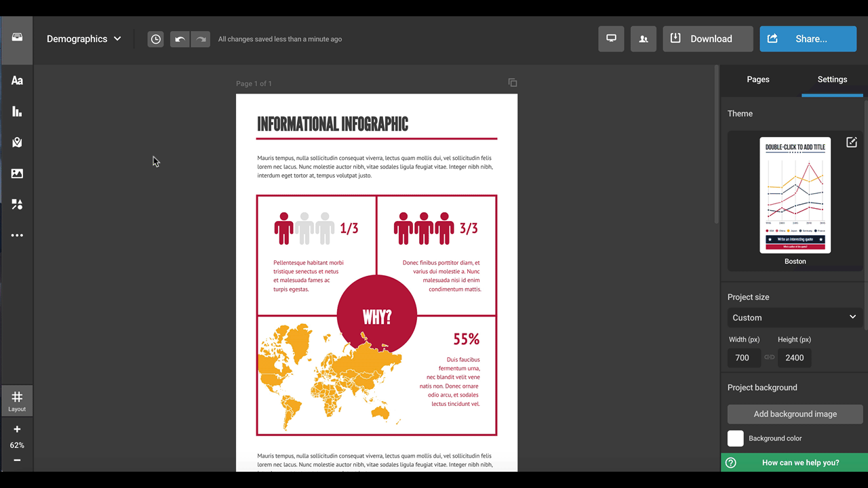Image resolution: width=868 pixels, height=488 pixels.
Task: Open the Custom project size dropdown
Action: click(x=794, y=317)
